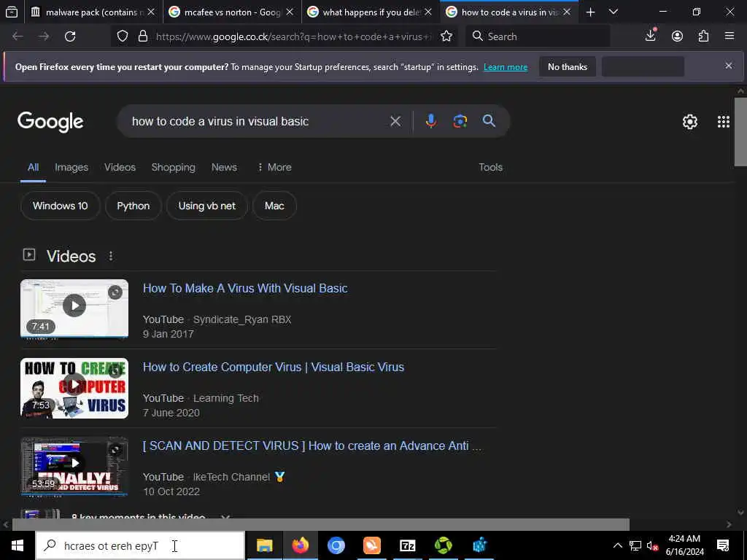747x560 pixels.
Task: Open the blue cube app in taskbar
Action: 479,545
